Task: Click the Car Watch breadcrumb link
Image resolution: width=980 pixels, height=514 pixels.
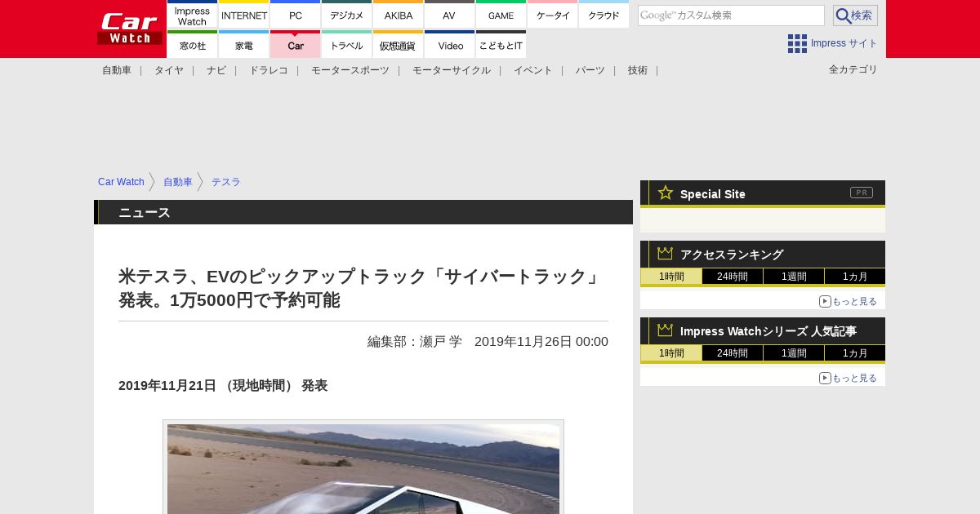Action: click(121, 182)
